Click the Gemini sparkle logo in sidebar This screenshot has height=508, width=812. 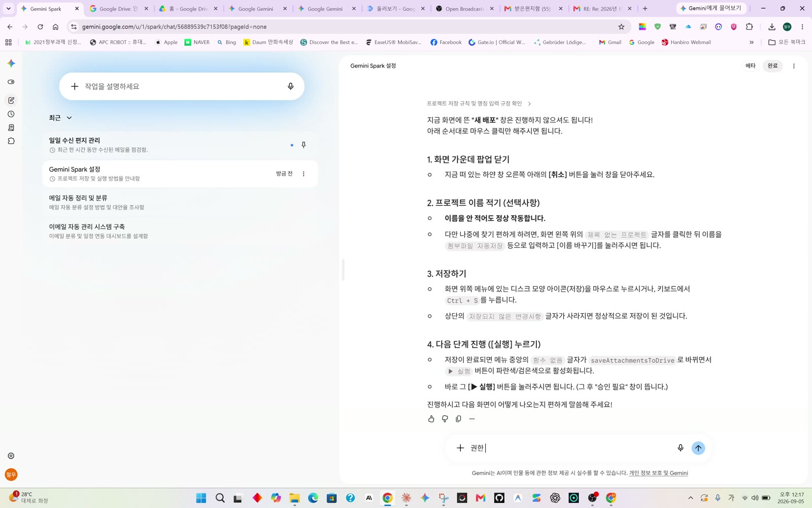11,63
